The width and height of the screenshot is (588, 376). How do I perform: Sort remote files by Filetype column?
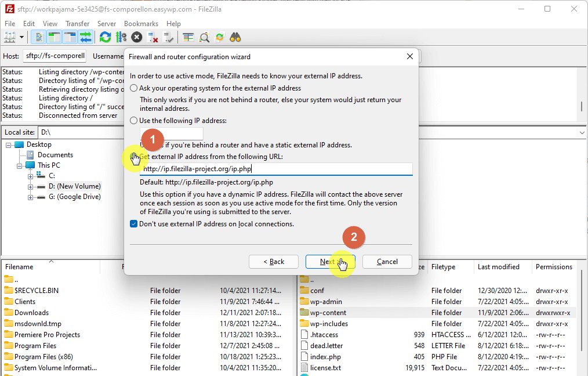(x=451, y=267)
